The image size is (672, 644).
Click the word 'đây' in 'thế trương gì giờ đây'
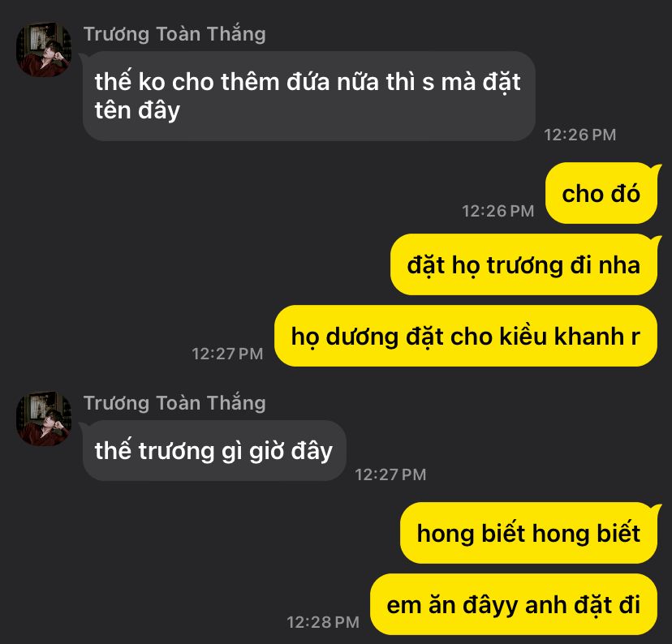tap(312, 452)
